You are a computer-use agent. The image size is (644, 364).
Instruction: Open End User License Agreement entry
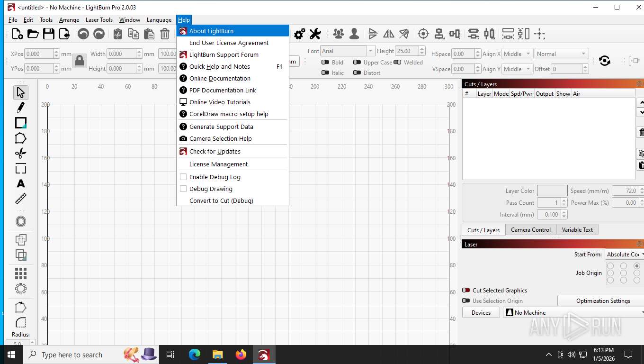tap(233, 43)
